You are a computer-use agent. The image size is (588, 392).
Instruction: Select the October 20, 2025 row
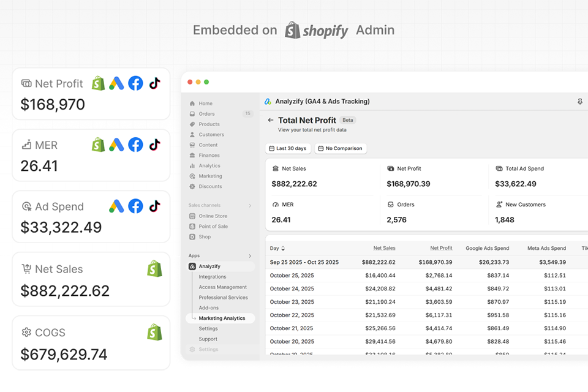click(427, 341)
